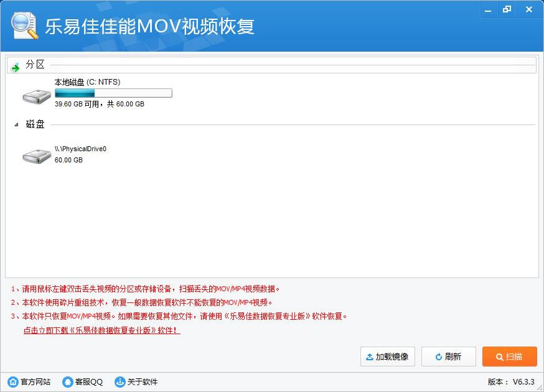Start scanning with the 扫描 button
Viewport: 544px width, 392px height.
(x=510, y=357)
